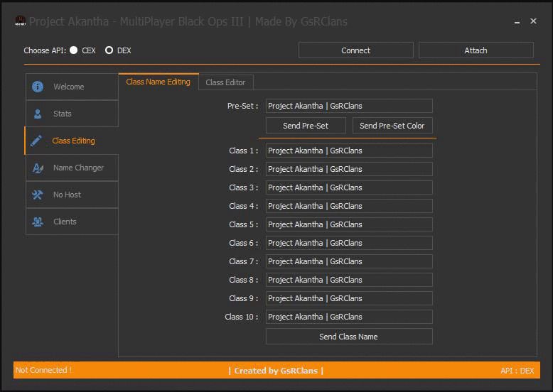Click the 'Choose API:' label

point(45,50)
